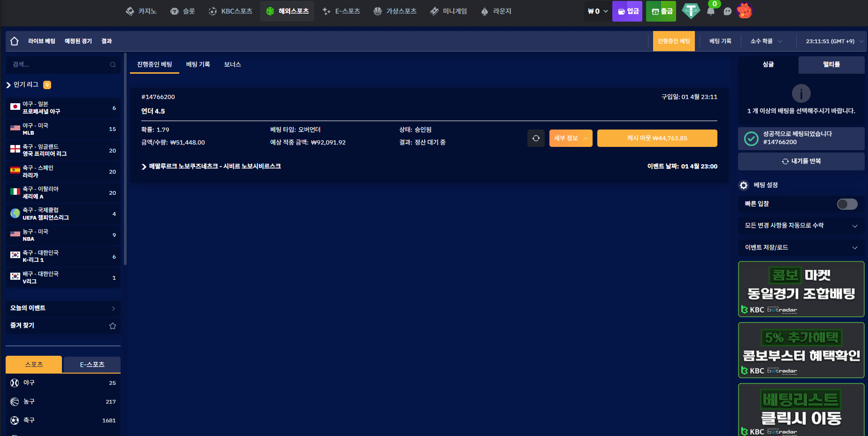The height and width of the screenshot is (436, 868).
Task: Click the bet settings gear icon
Action: (x=744, y=185)
